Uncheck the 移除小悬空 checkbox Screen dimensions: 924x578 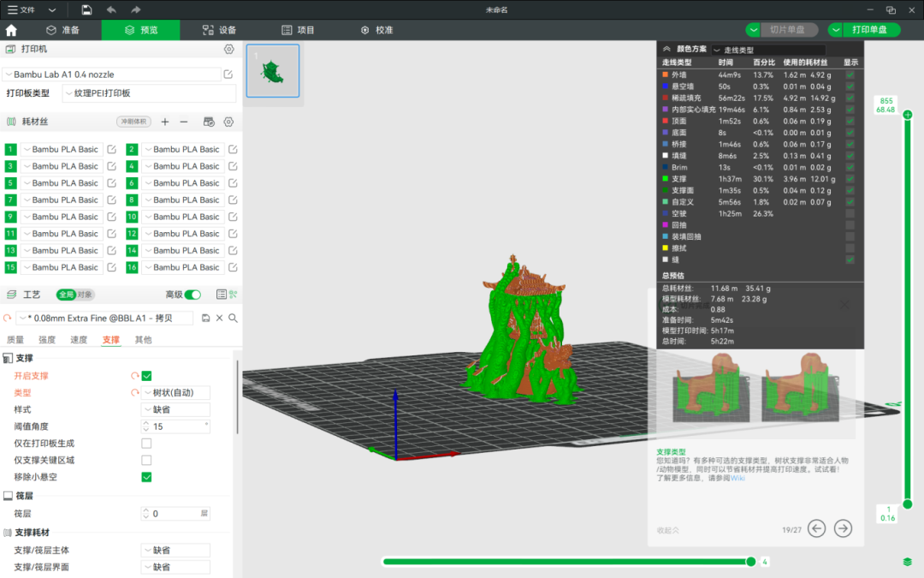click(147, 477)
